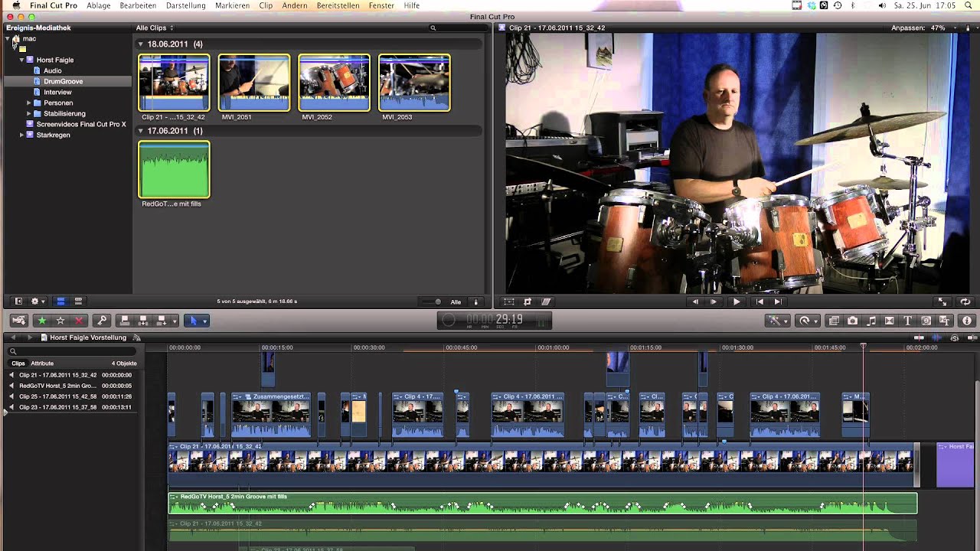Screen dimensions: 980x551
Task: Expand the Personen folder
Action: coord(29,103)
